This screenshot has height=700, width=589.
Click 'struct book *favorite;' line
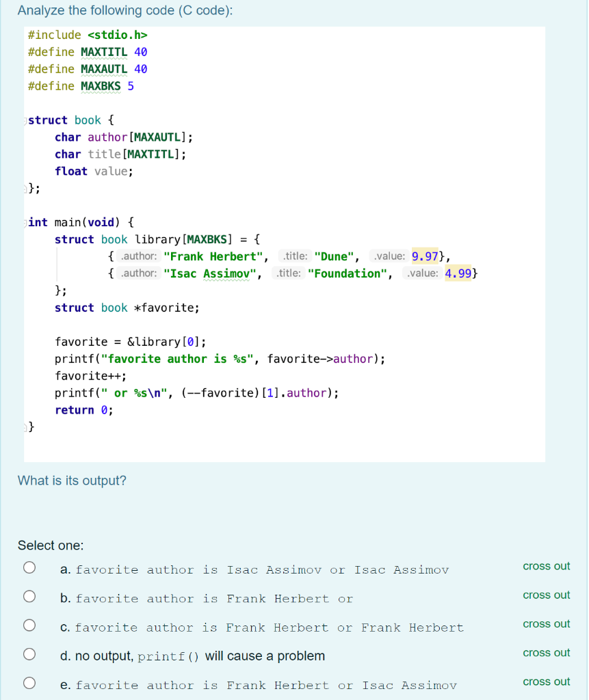pyautogui.click(x=127, y=308)
